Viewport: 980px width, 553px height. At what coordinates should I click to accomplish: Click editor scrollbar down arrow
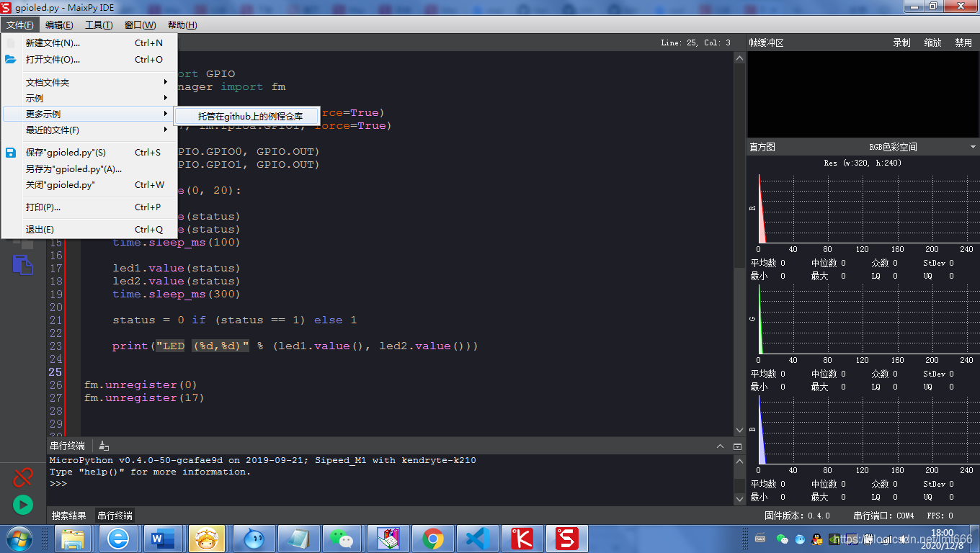pos(739,430)
